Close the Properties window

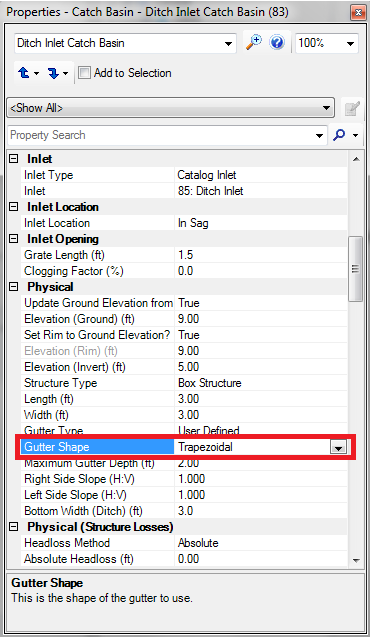click(x=357, y=13)
